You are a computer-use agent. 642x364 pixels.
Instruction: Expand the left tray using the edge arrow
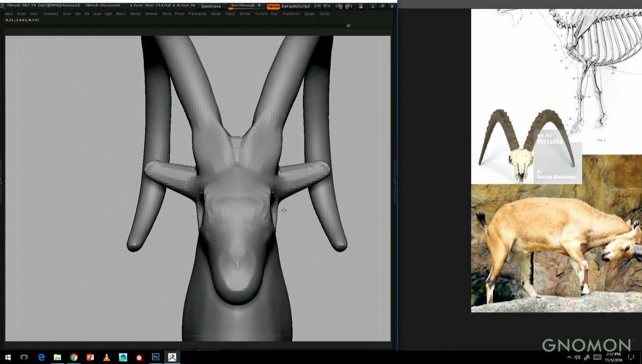(x=2, y=182)
